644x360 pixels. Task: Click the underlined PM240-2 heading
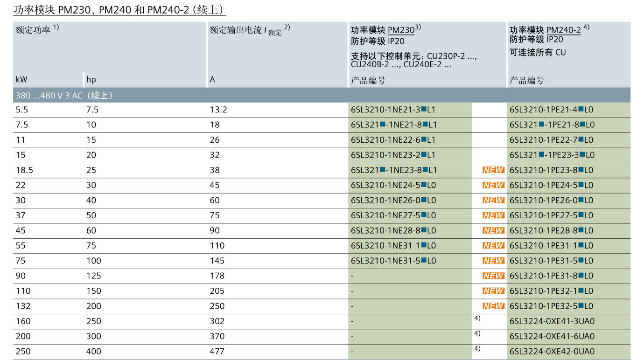(563, 30)
